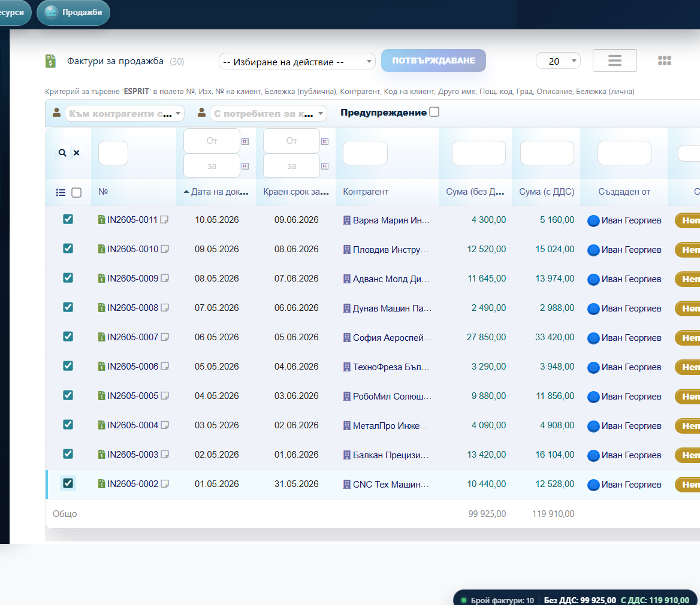Viewport: 700px width, 605px height.
Task: Open the Към контрагенти filter dropdown
Action: click(125, 114)
